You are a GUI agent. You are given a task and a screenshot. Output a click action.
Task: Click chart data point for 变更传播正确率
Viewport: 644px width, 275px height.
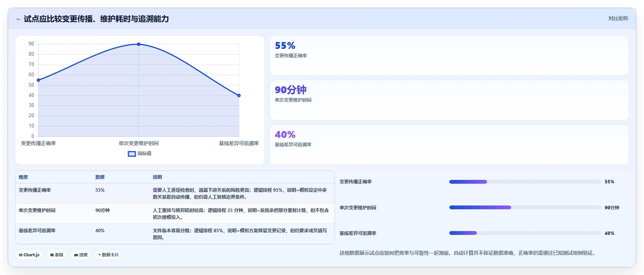[38, 80]
